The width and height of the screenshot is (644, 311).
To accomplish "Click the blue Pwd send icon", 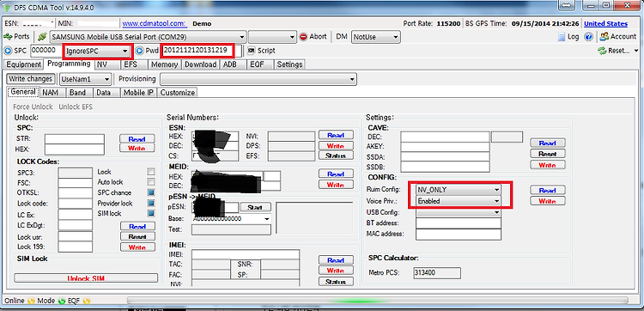I will 139,51.
